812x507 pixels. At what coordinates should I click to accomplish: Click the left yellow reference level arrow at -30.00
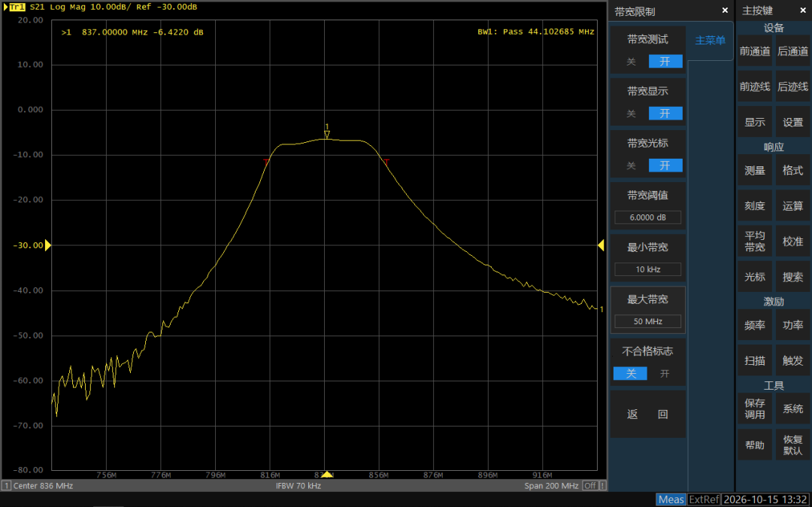47,245
